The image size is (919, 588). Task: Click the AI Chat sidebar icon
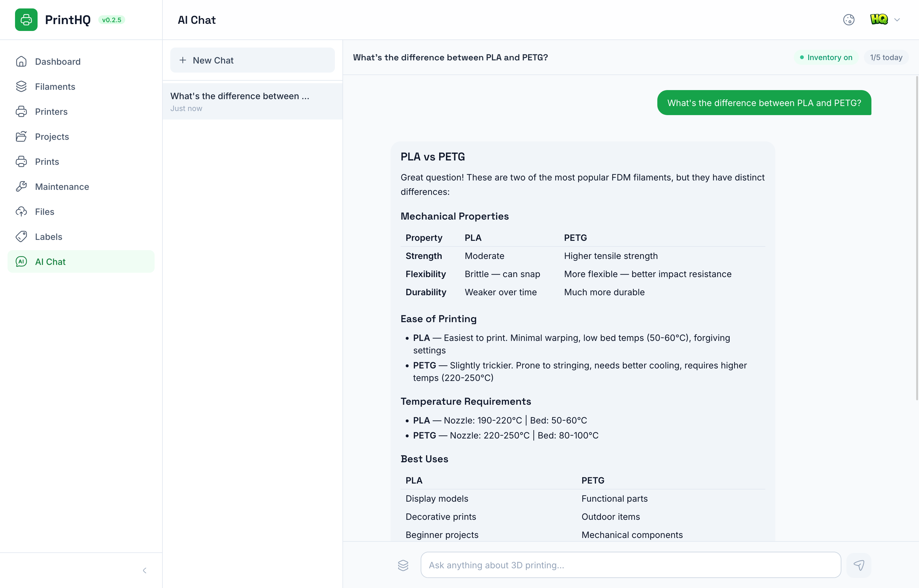[21, 261]
